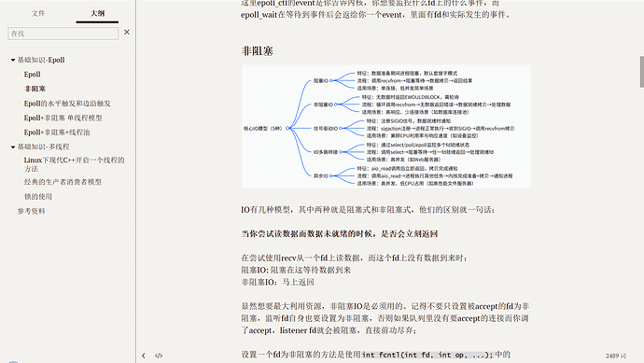Click the inline code int fcntl(int fd, int op, ...)
Image resolution: width=644 pixels, height=363 pixels.
click(427, 355)
